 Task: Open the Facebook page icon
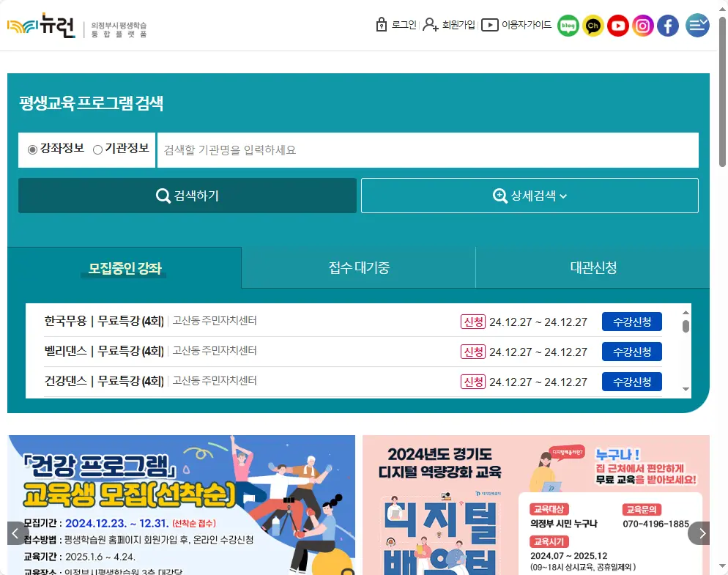(667, 26)
